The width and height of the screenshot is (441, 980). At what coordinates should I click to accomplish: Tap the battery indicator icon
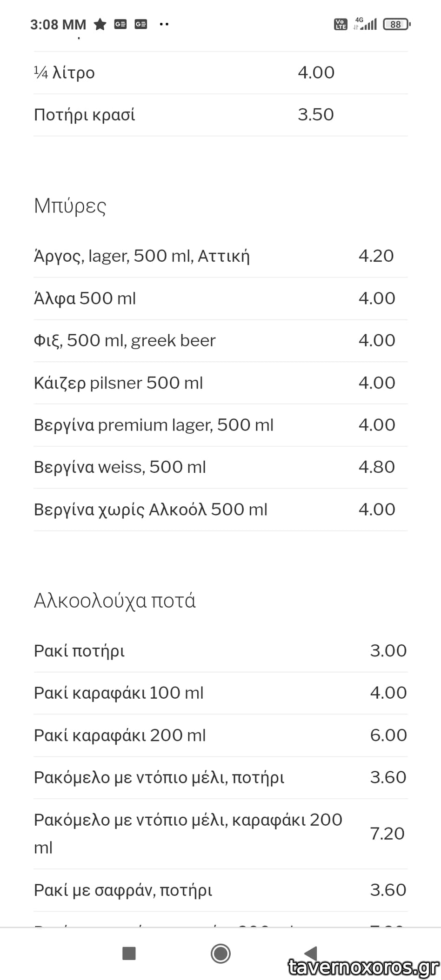(x=396, y=24)
